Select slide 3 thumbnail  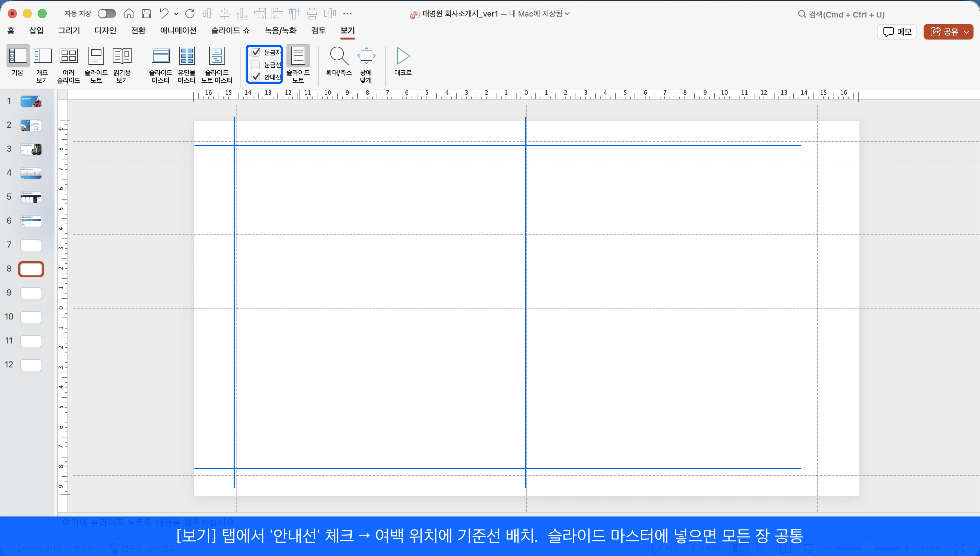(31, 149)
